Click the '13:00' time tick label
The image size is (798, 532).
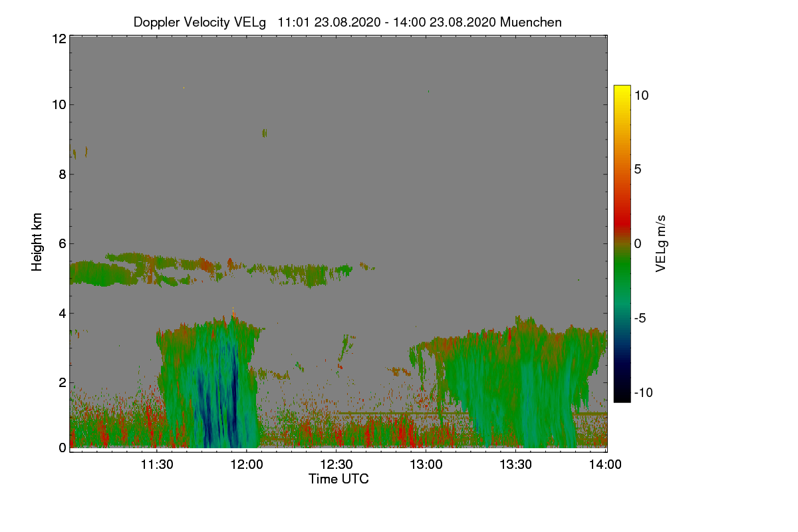pyautogui.click(x=426, y=465)
